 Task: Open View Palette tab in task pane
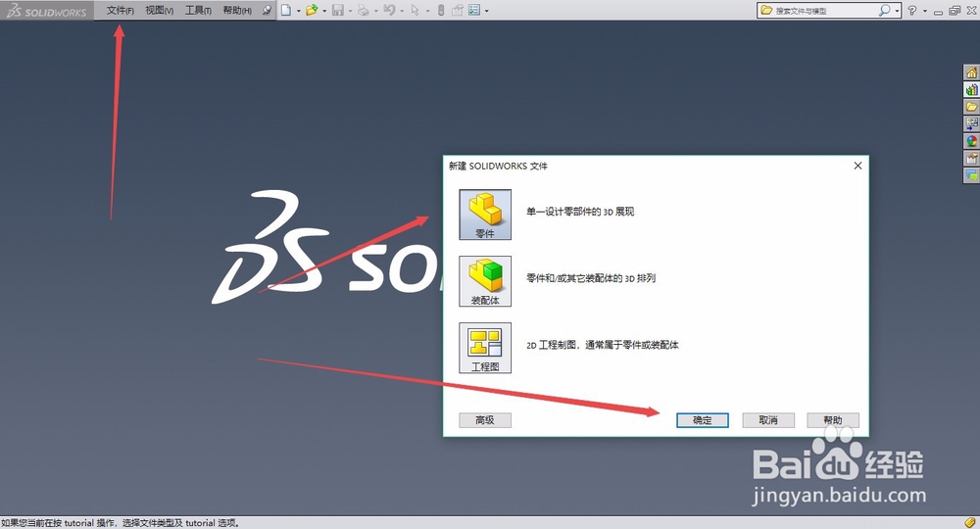coord(971,123)
